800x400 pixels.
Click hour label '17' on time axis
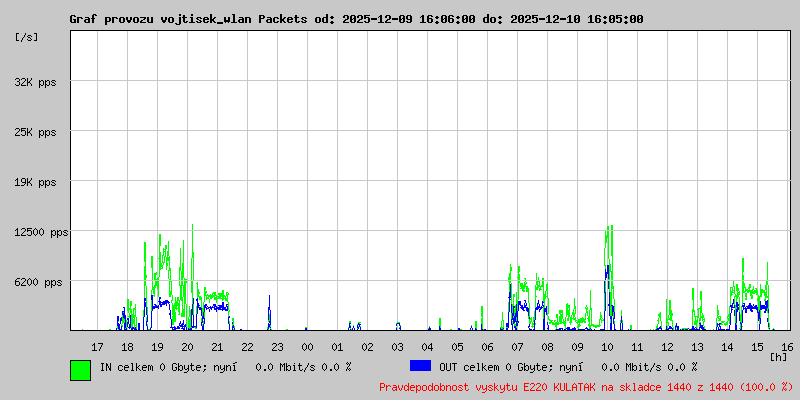click(97, 347)
